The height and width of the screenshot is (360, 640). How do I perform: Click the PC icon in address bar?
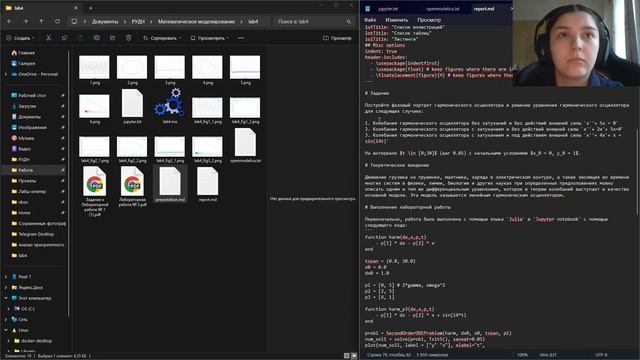pyautogui.click(x=74, y=21)
